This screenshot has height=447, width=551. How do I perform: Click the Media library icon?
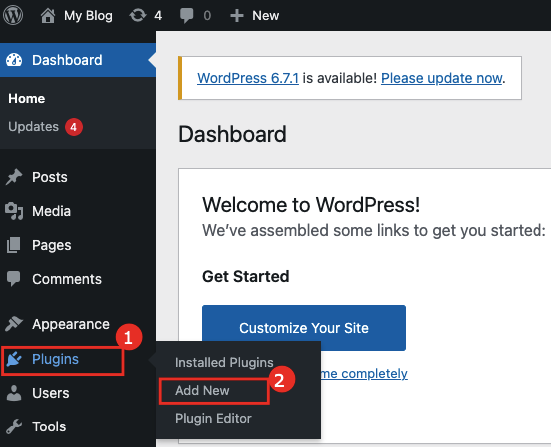[14, 211]
